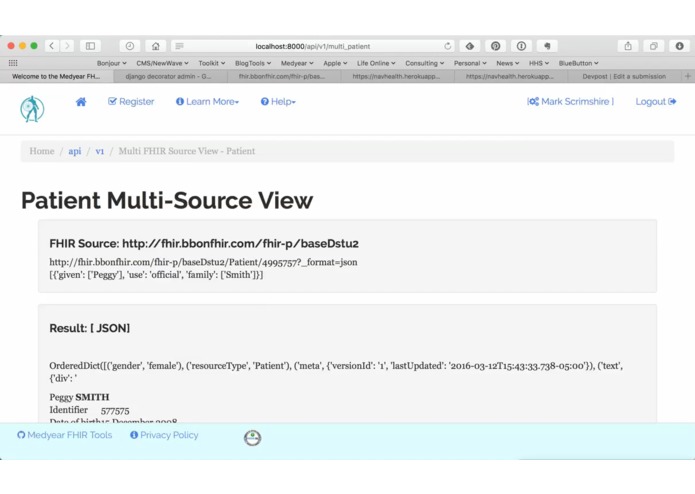Click the Pinterest extension icon
This screenshot has height=494, width=695.
(x=496, y=46)
